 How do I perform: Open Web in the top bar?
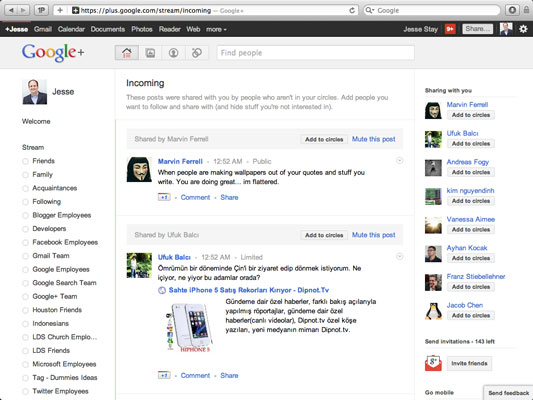[x=193, y=29]
